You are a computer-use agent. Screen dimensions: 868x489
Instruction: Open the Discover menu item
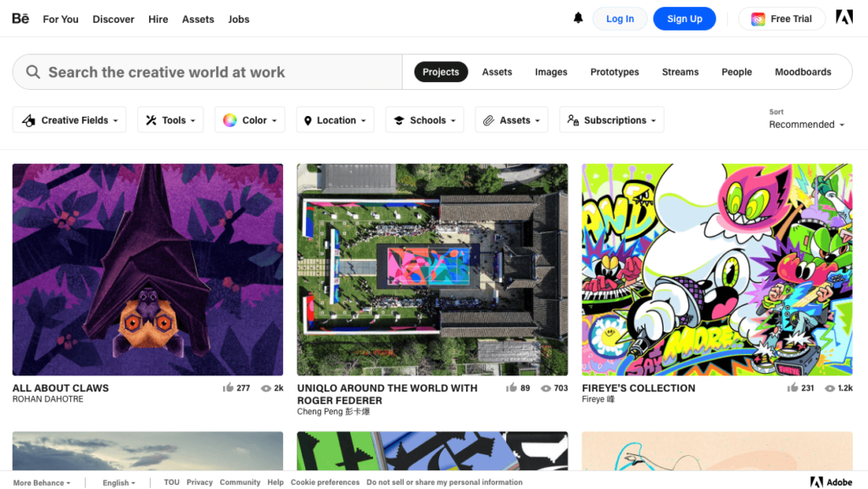tap(113, 19)
